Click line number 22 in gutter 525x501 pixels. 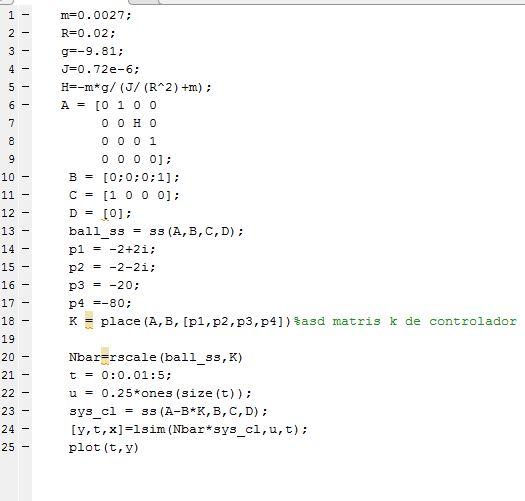[x=8, y=393]
